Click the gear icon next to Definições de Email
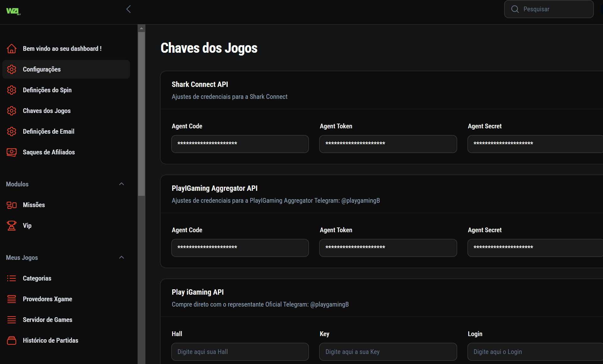This screenshot has height=364, width=603. (x=12, y=131)
